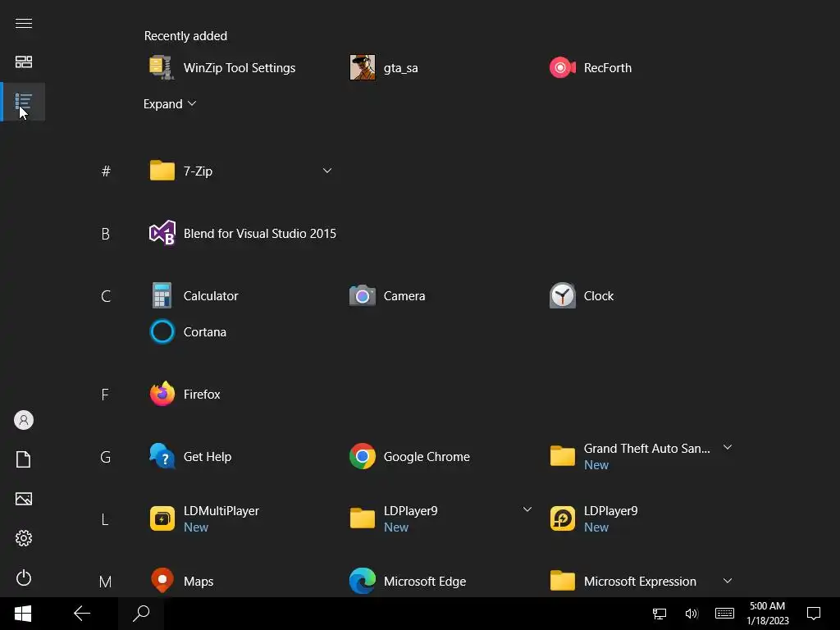The width and height of the screenshot is (840, 630).
Task: Open the Camera app
Action: [387, 295]
